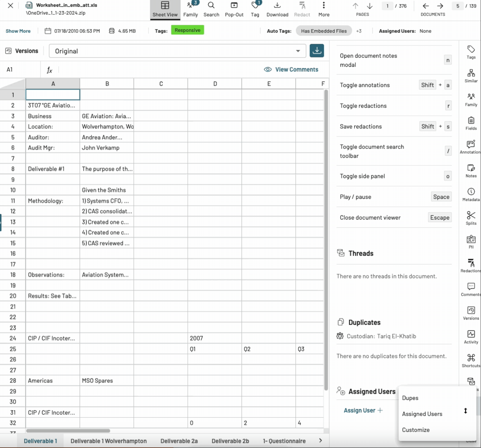Switch to Deliverable 2a sheet tab
The width and height of the screenshot is (481, 448).
point(179,441)
